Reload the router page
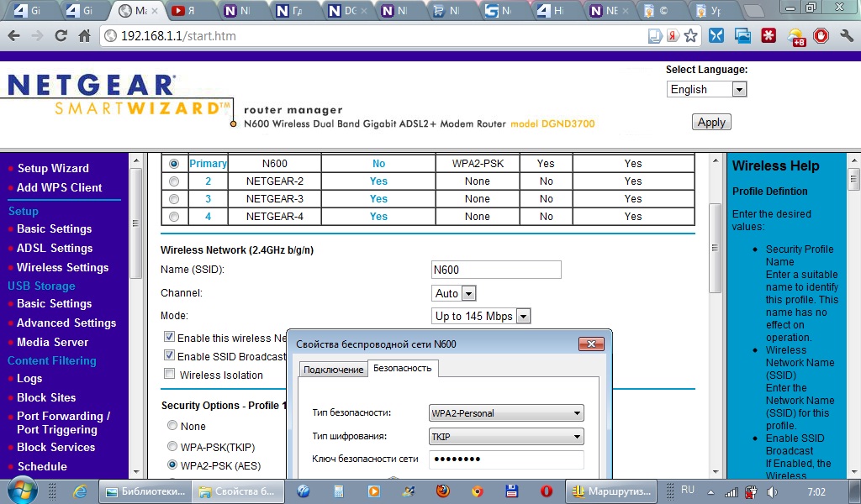The image size is (861, 504). coord(61,36)
